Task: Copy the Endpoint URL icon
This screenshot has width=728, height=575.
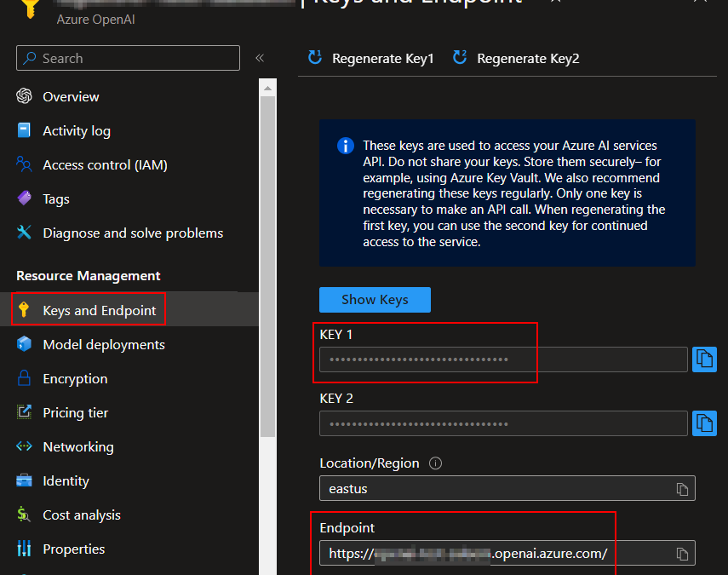Action: pyautogui.click(x=682, y=554)
